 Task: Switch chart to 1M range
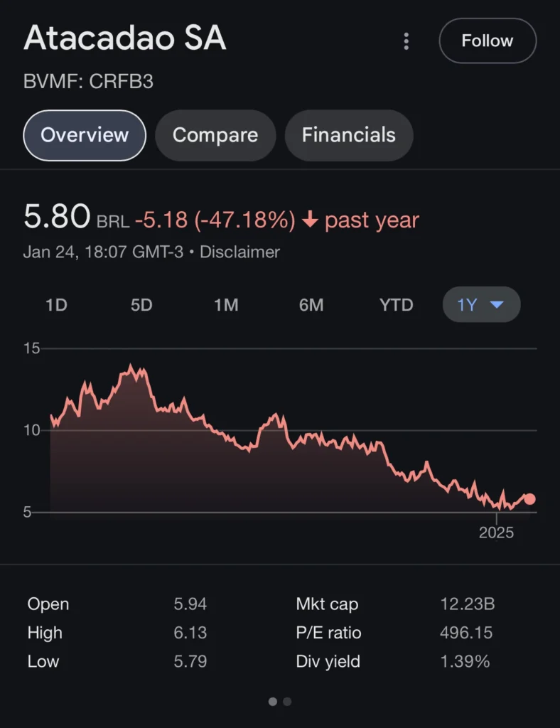(226, 305)
